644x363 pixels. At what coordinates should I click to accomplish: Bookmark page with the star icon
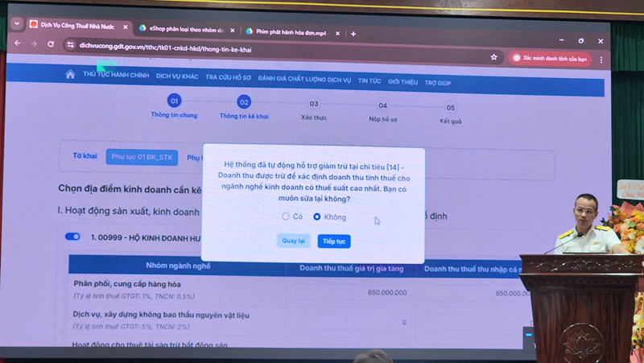pos(493,57)
